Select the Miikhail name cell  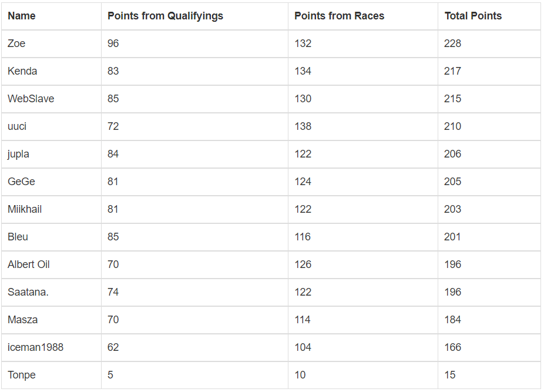click(x=25, y=209)
